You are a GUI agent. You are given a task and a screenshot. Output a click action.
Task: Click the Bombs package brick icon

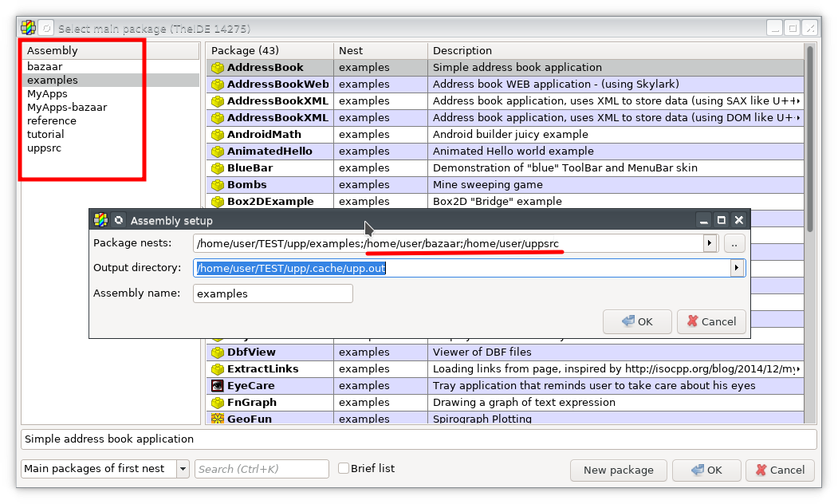click(x=218, y=185)
